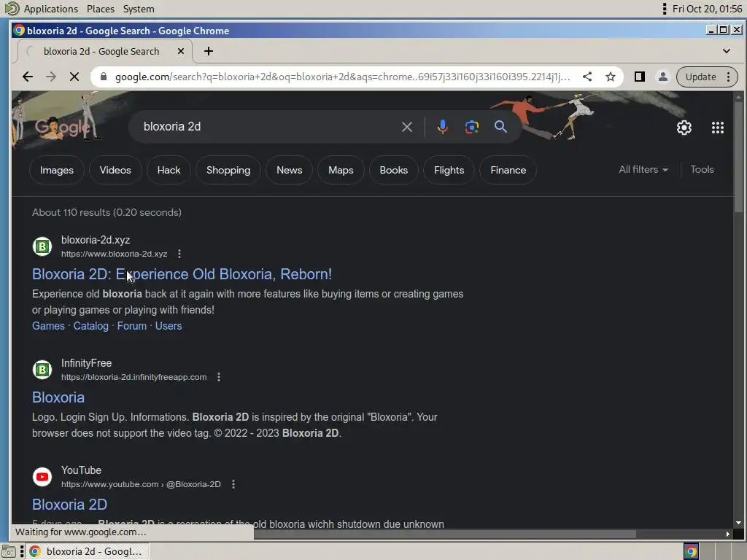Share this page from address bar
The height and width of the screenshot is (560, 747).
click(587, 77)
